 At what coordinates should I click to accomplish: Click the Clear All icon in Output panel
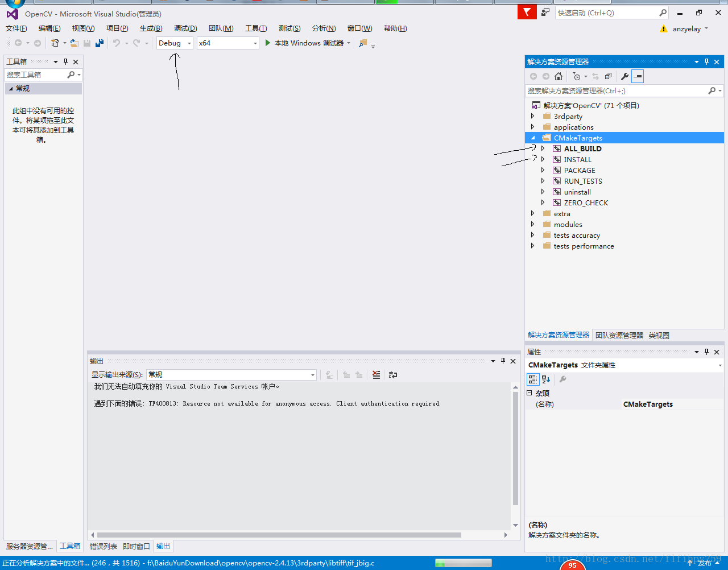376,374
